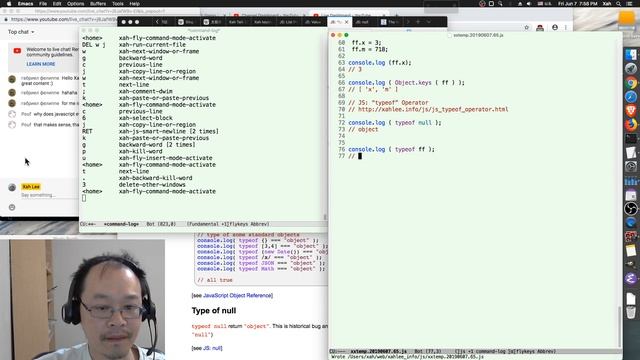Follow the JS: null link
Viewport: 640px width, 360px height.
pos(212,348)
